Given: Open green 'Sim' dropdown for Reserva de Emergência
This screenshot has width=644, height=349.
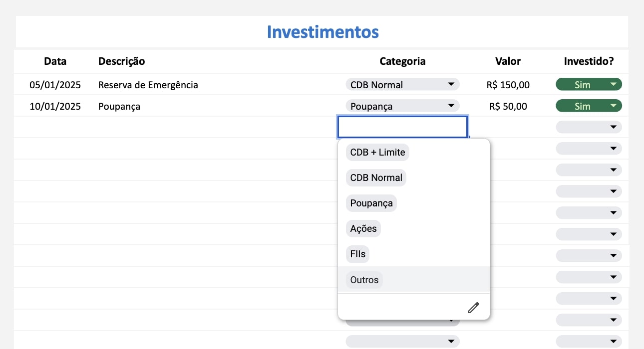Looking at the screenshot, I should point(589,85).
